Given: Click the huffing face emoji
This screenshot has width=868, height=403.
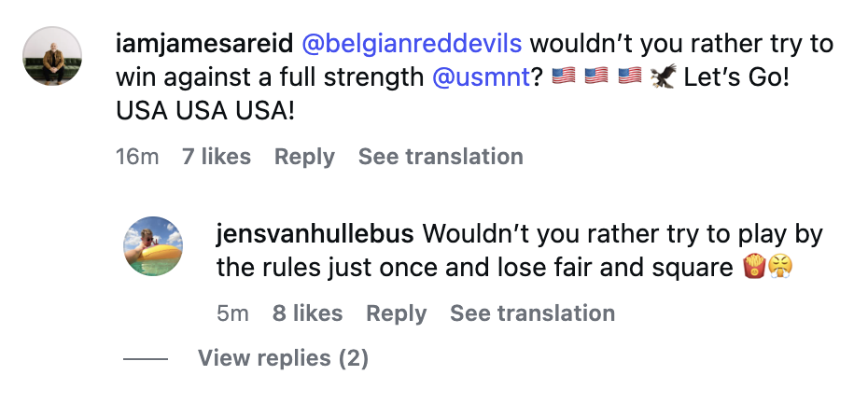Looking at the screenshot, I should [x=780, y=266].
